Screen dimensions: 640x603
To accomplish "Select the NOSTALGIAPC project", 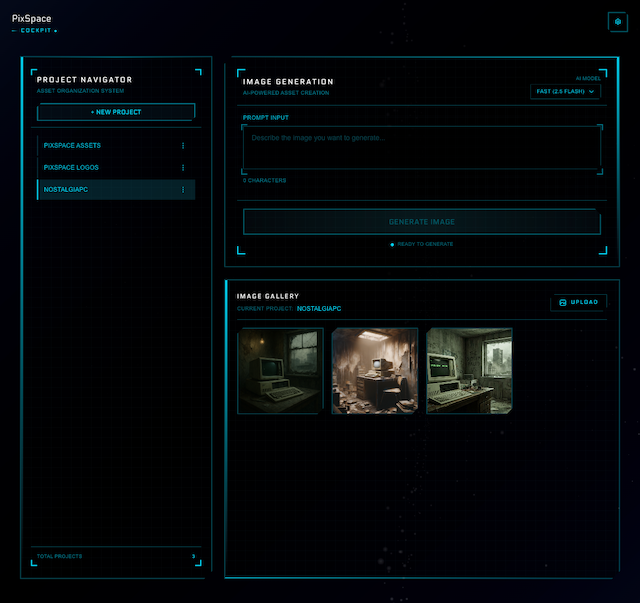I will point(116,190).
